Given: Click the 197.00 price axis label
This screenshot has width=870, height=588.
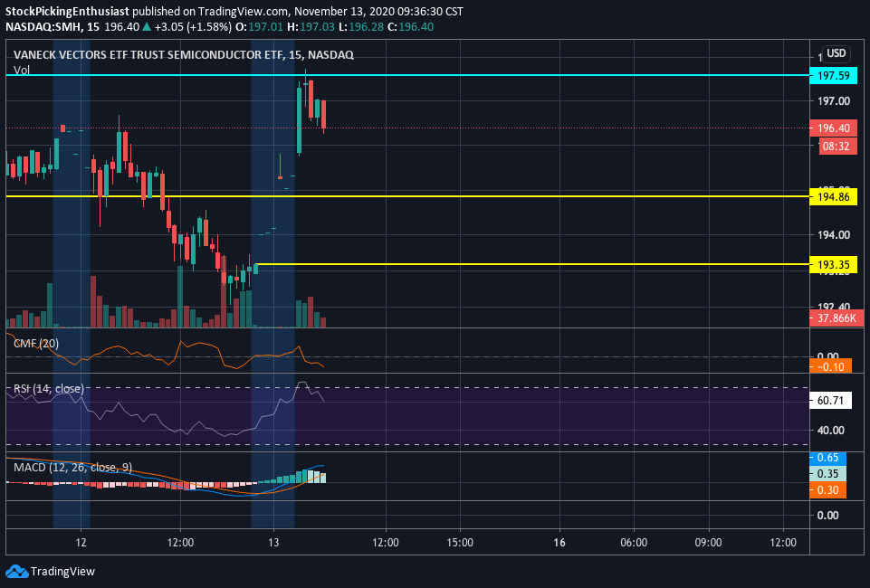Looking at the screenshot, I should [834, 100].
